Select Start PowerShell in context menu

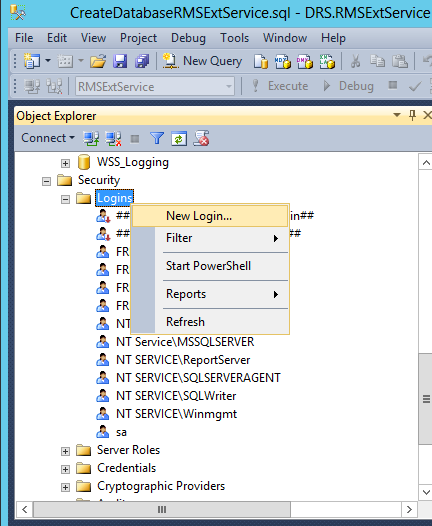[210, 266]
